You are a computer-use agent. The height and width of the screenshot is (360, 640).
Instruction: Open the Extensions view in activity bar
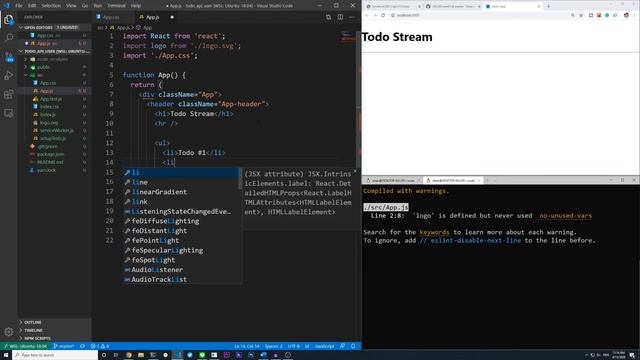[x=9, y=94]
